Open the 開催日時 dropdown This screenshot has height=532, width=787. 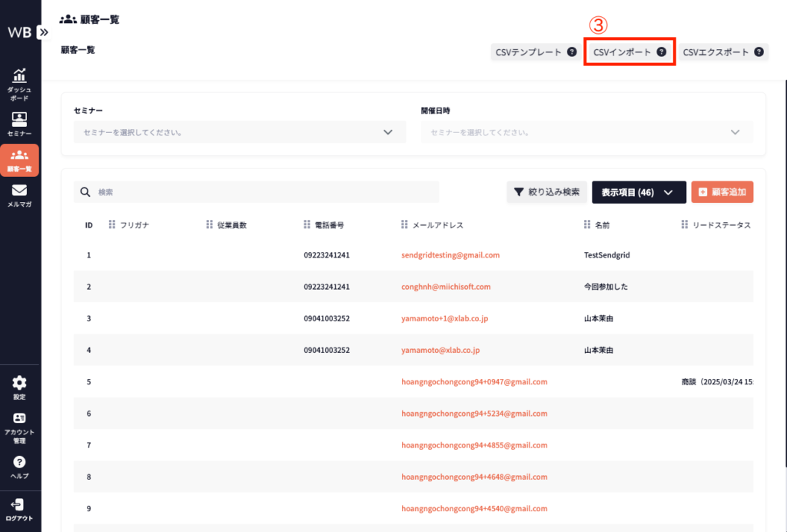[586, 132]
